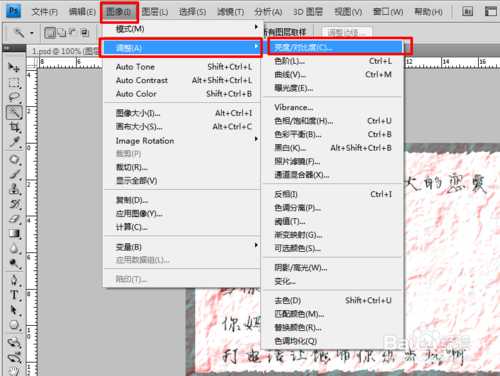
Task: Select the Crop tool
Action: tap(14, 127)
